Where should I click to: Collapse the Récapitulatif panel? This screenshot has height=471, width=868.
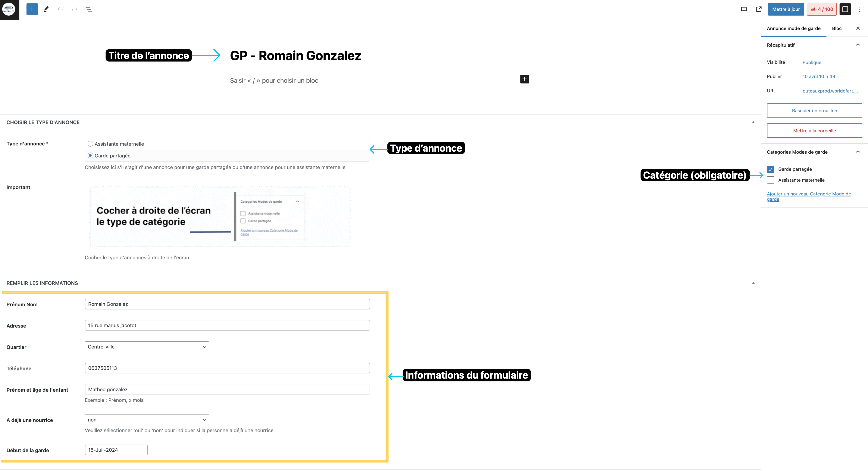[x=858, y=45]
